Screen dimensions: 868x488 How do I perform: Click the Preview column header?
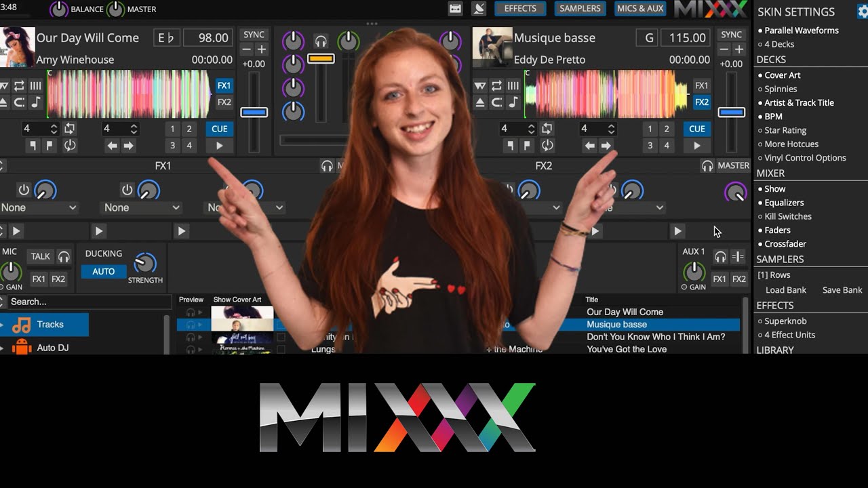(x=191, y=300)
